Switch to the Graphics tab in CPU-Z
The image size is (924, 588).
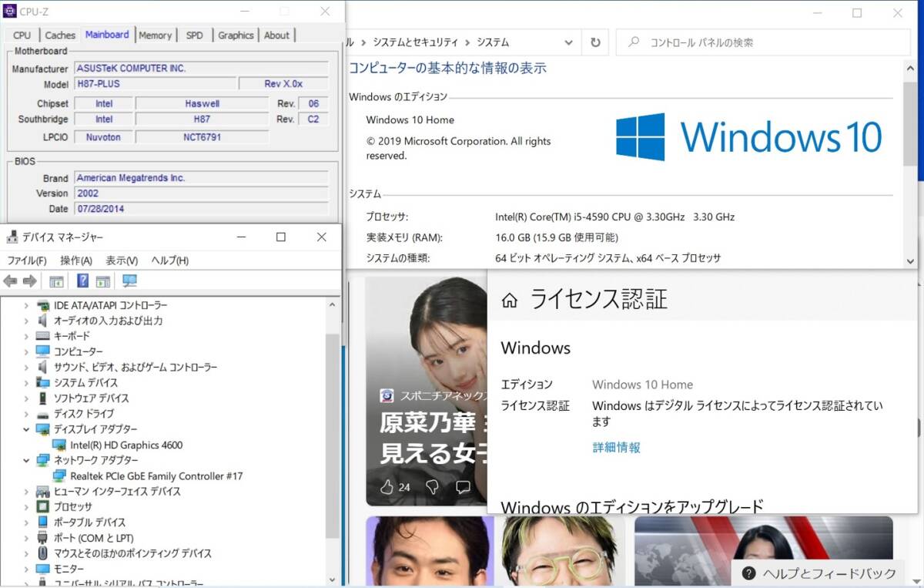click(x=236, y=35)
